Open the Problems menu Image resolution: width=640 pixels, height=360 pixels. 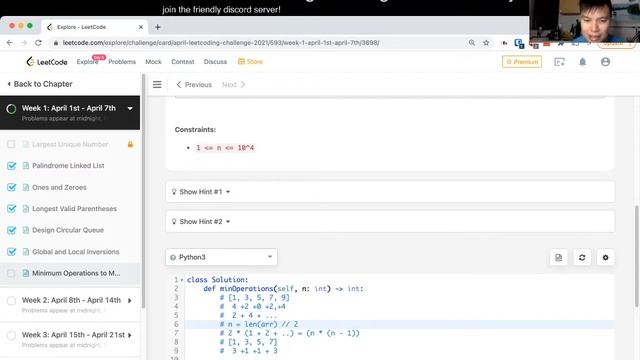pos(122,62)
